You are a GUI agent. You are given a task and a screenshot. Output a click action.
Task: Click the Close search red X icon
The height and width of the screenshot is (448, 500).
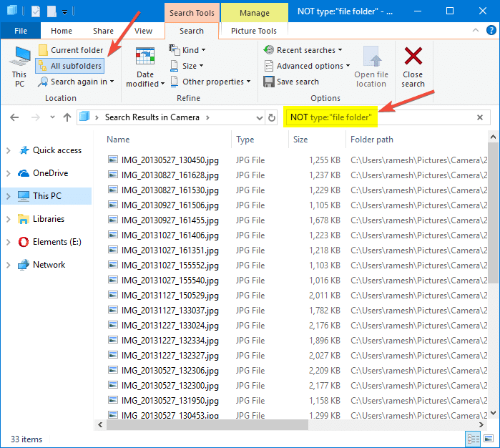pos(413,67)
